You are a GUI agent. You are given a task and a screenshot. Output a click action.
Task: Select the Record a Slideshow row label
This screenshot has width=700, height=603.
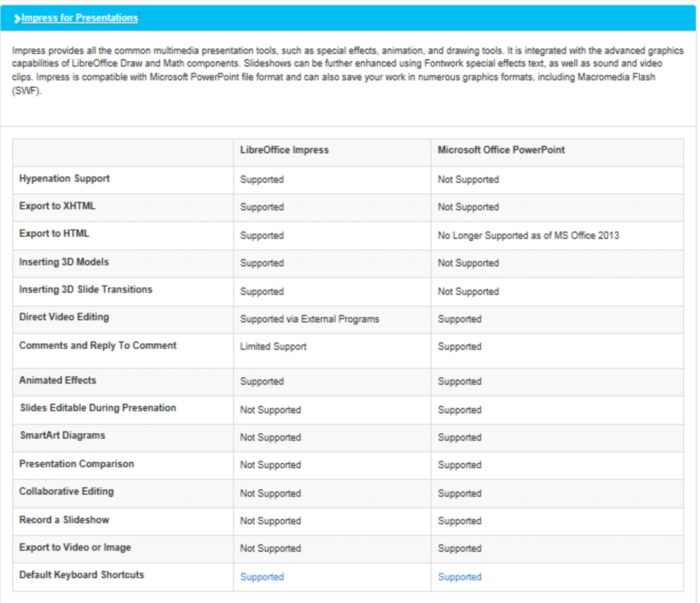coord(64,520)
